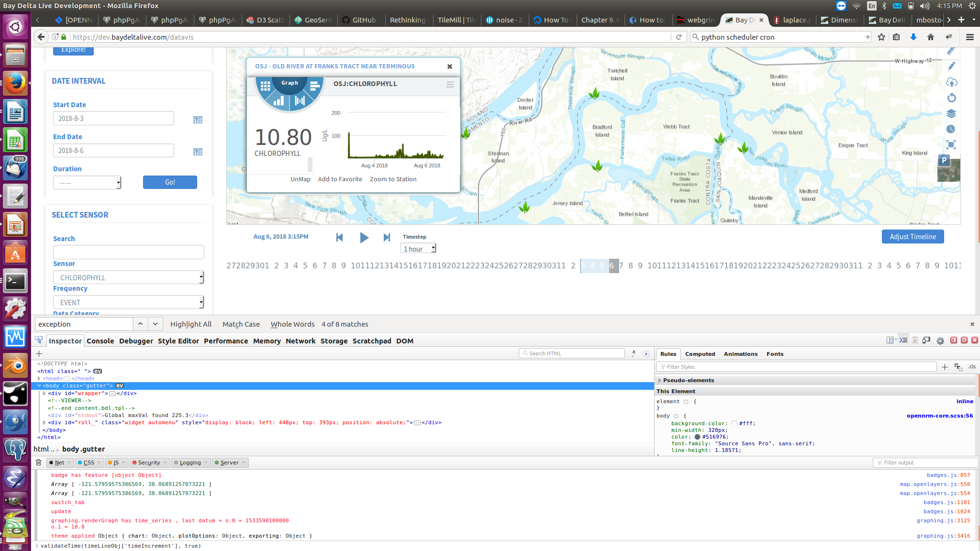Viewport: 980px width, 551px height.
Task: Reload the current page
Action: pos(679,37)
